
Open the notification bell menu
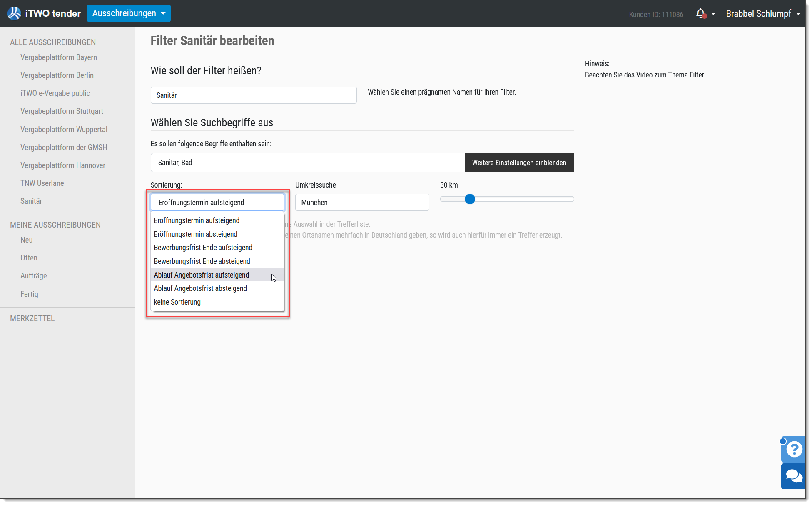[705, 14]
